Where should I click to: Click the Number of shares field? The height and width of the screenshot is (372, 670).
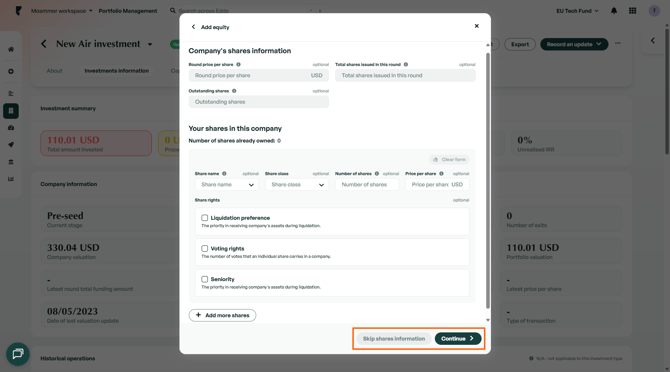tap(367, 185)
